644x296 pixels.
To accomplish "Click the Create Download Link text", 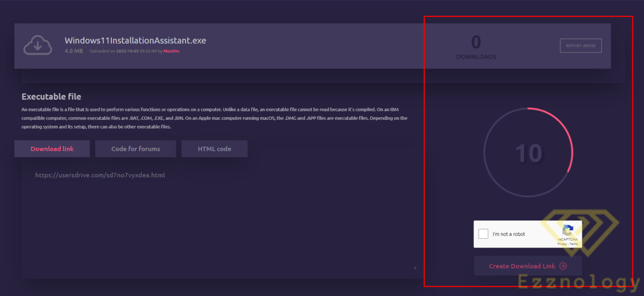I will pyautogui.click(x=522, y=266).
